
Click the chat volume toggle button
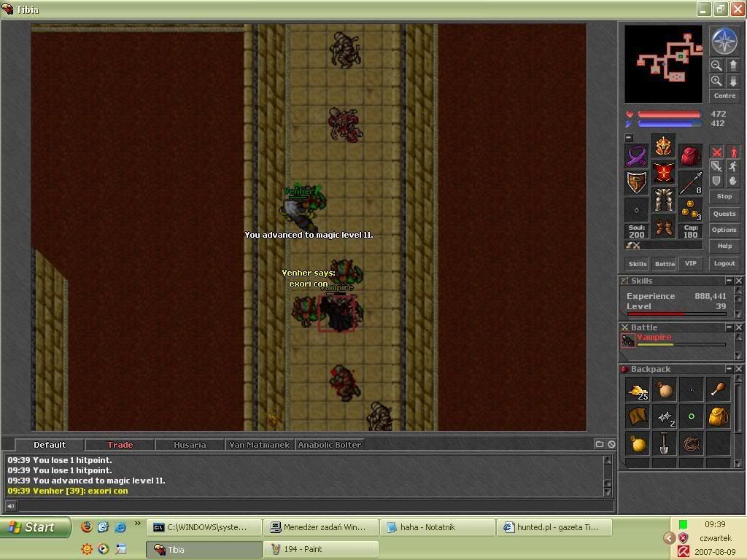pos(11,506)
